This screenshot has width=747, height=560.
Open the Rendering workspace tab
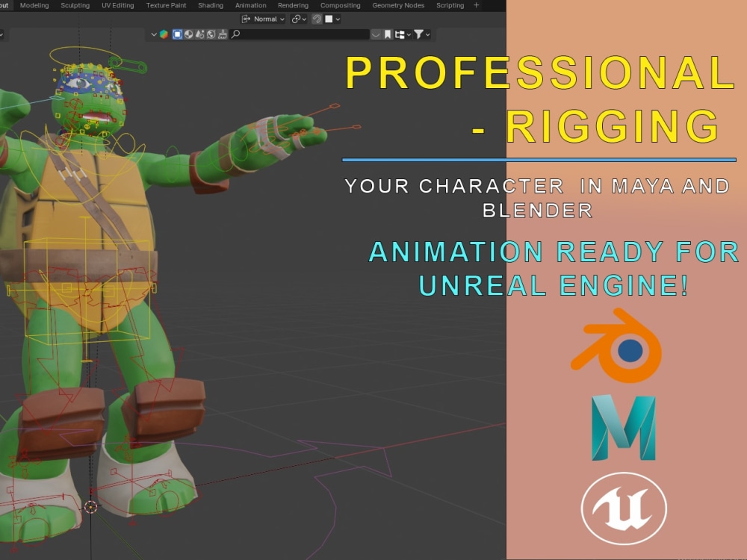pyautogui.click(x=293, y=6)
